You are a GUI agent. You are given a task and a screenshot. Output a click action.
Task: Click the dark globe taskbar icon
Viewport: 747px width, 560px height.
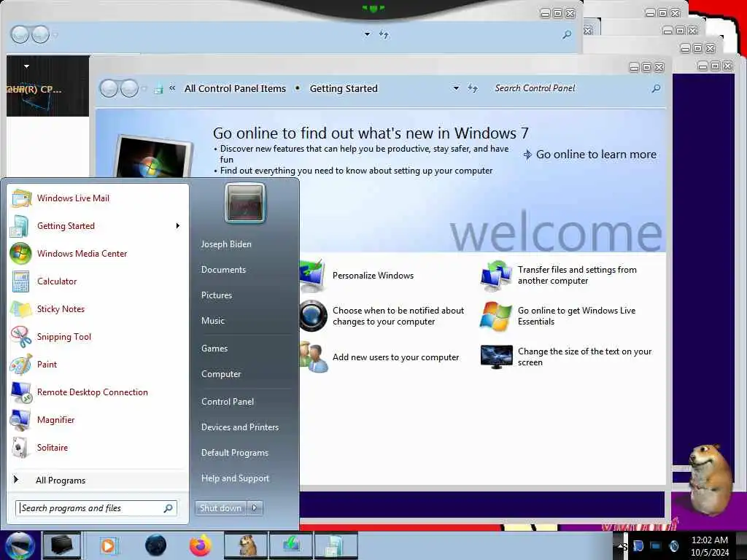point(156,545)
